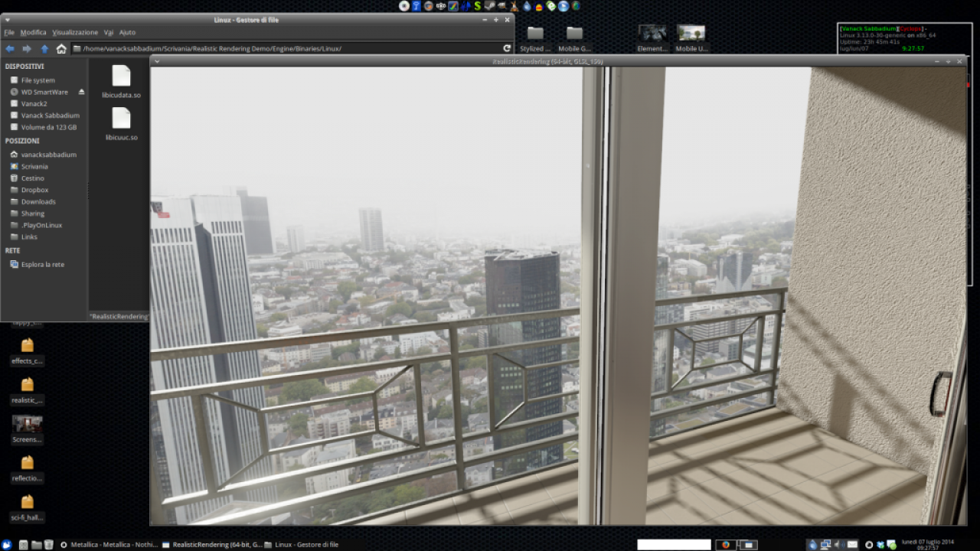Open the Aiuto menu
The height and width of the screenshot is (551, 980).
point(127,32)
